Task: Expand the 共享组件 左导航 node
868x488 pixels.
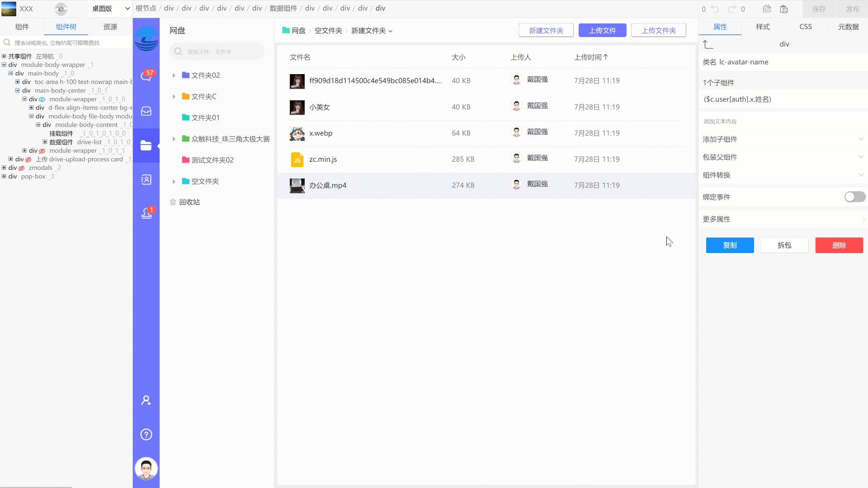Action: 4,56
